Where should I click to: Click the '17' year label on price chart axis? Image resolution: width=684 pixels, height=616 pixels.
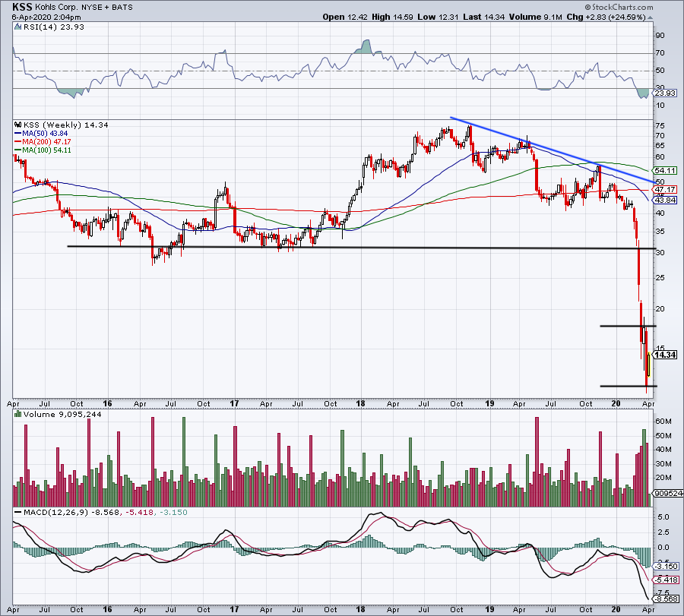pos(234,403)
